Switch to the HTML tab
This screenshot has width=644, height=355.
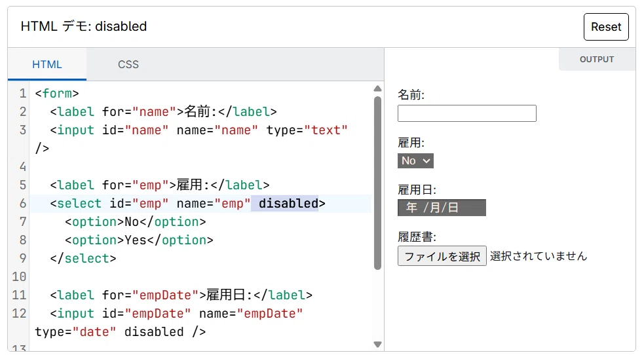point(47,64)
